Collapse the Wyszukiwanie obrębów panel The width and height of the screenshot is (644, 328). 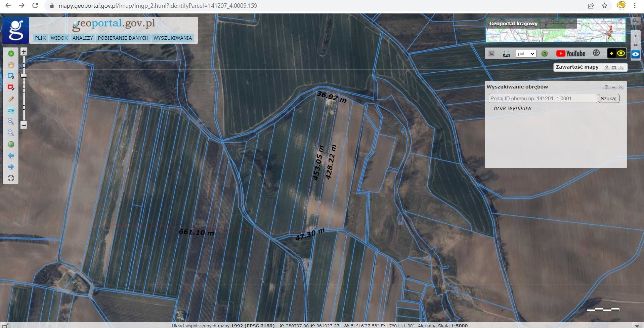click(613, 87)
